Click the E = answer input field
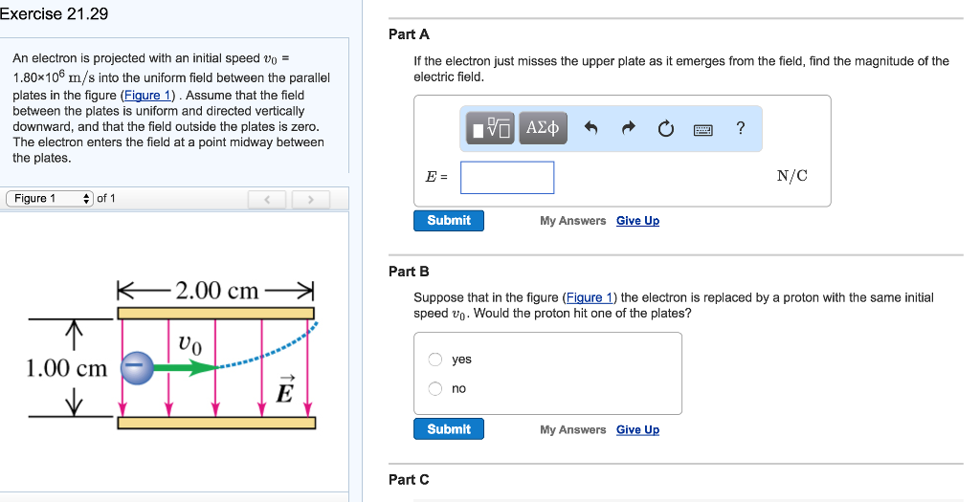The width and height of the screenshot is (980, 502). point(507,177)
